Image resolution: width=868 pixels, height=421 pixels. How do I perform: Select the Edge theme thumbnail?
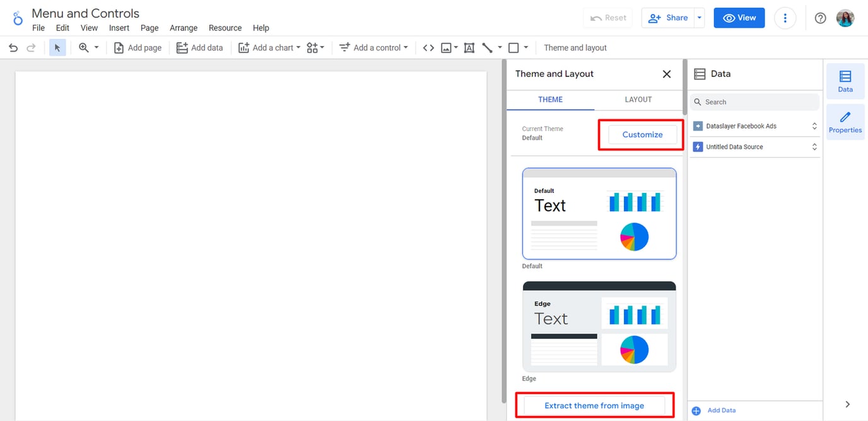point(599,326)
